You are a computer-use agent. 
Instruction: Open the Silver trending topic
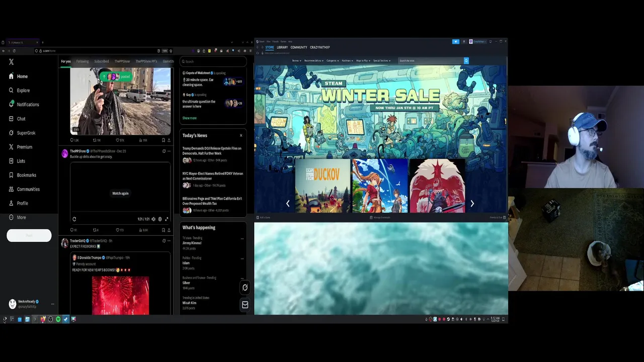[x=186, y=283]
